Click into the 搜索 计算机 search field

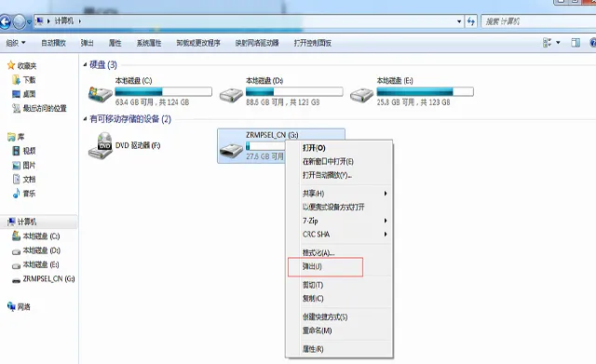click(538, 21)
